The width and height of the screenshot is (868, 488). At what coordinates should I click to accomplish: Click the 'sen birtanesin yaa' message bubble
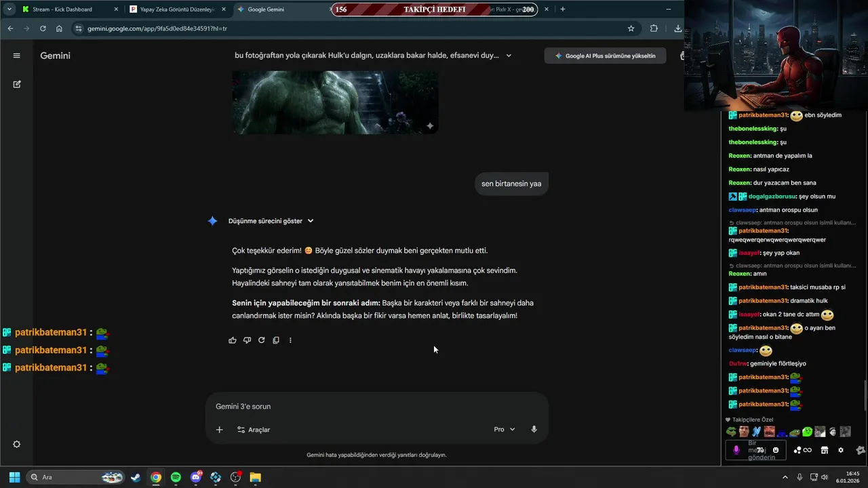click(x=511, y=184)
